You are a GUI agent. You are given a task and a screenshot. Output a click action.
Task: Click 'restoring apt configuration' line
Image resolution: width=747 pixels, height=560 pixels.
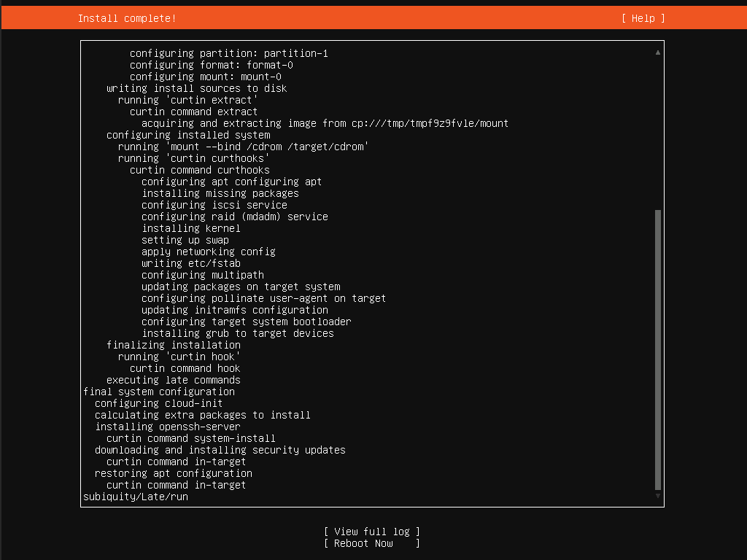click(x=174, y=473)
